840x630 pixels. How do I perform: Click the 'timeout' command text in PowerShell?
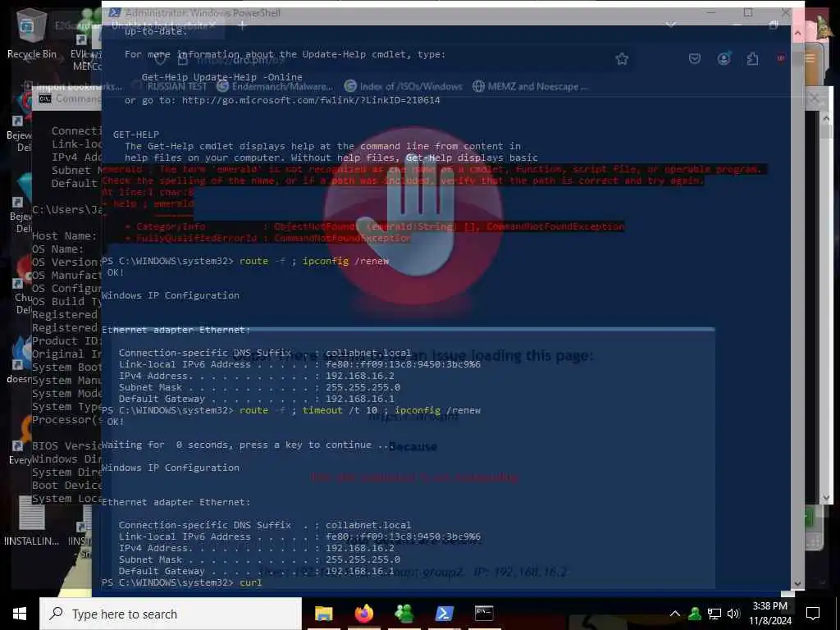click(322, 410)
